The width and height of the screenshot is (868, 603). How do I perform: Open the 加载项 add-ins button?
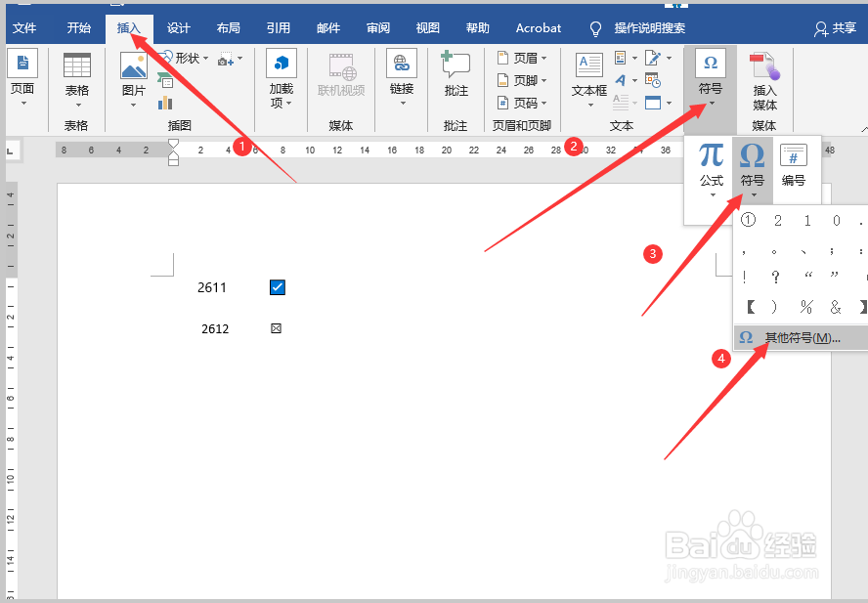pos(282,78)
